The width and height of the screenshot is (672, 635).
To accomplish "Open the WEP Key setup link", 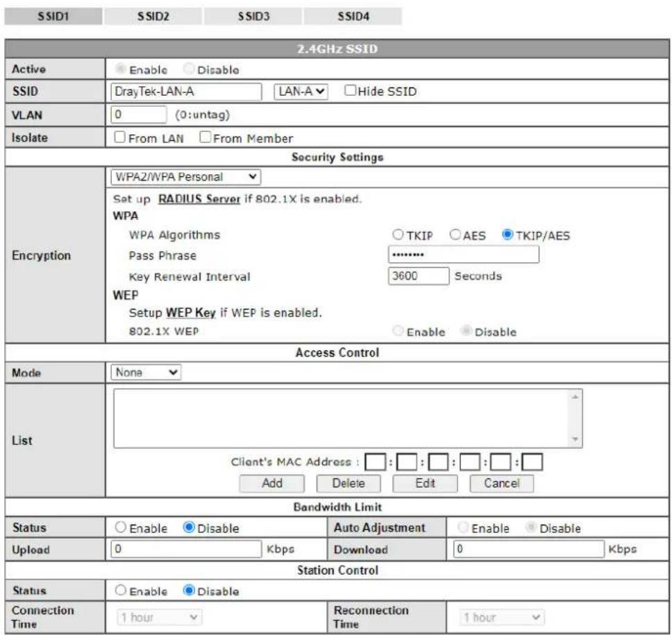I will click(191, 313).
